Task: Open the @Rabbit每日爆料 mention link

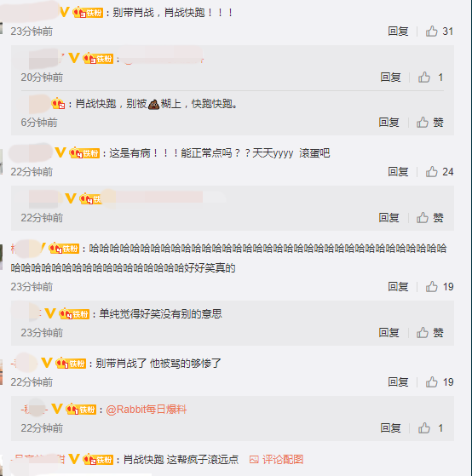Action: coord(146,410)
